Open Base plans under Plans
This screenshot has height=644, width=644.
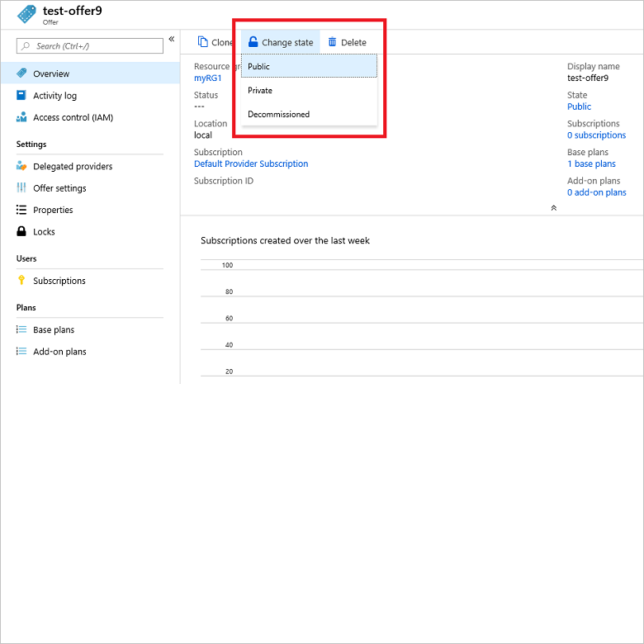pos(90,329)
